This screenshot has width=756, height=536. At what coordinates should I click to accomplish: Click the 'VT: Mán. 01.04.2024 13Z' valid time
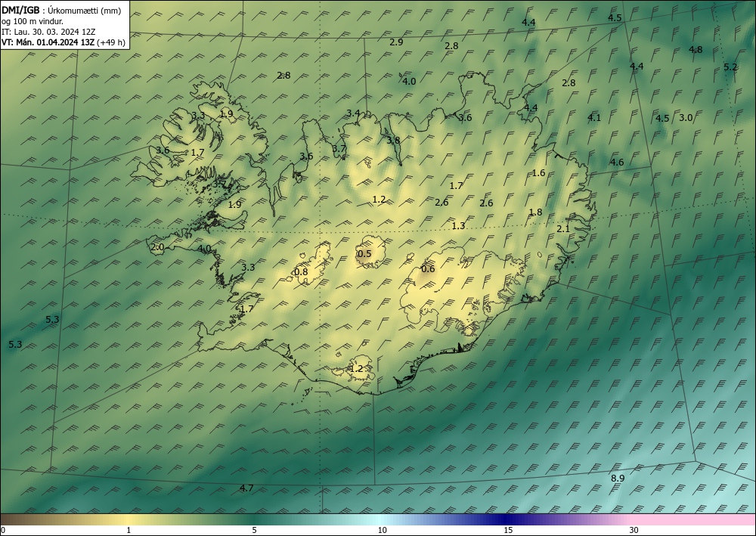coord(48,42)
